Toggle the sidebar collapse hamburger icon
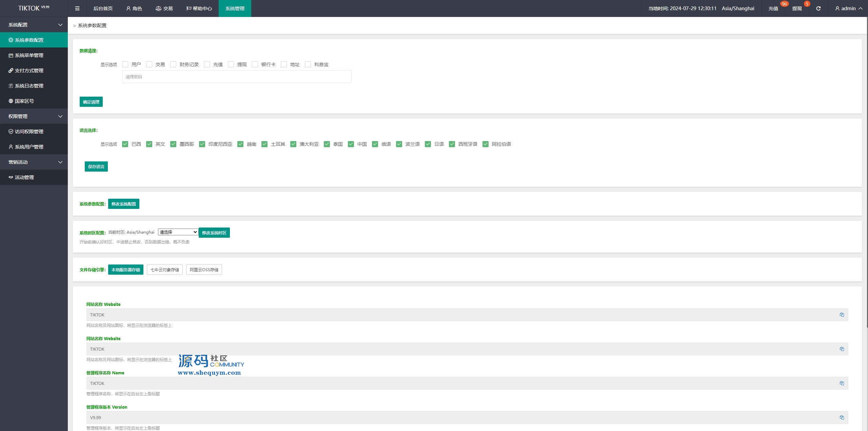Screen dimensions: 868x431 point(77,8)
